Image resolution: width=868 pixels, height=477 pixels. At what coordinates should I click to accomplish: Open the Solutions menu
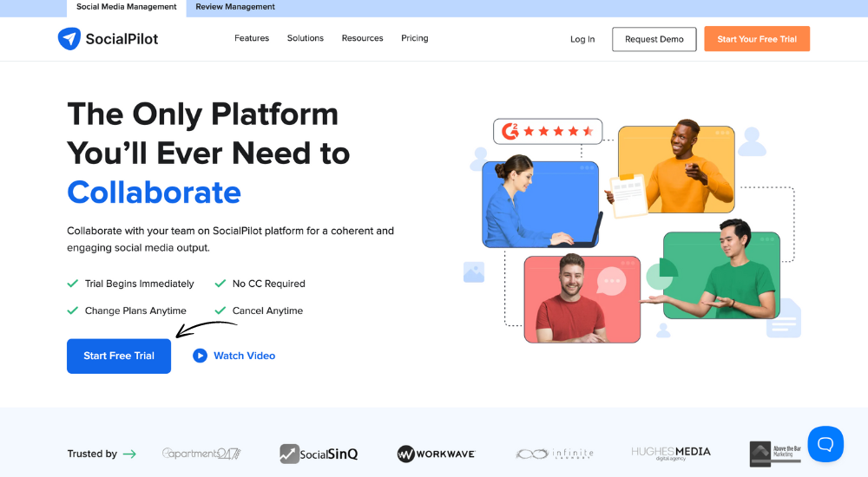pos(305,38)
